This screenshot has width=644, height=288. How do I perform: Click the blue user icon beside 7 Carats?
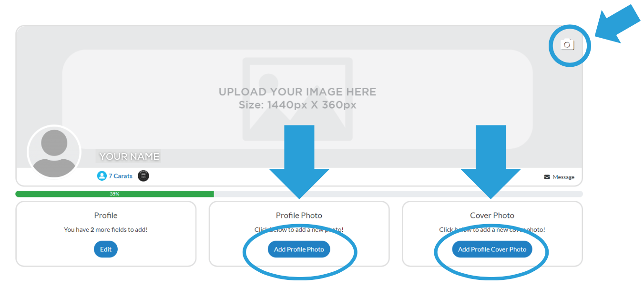[102, 176]
